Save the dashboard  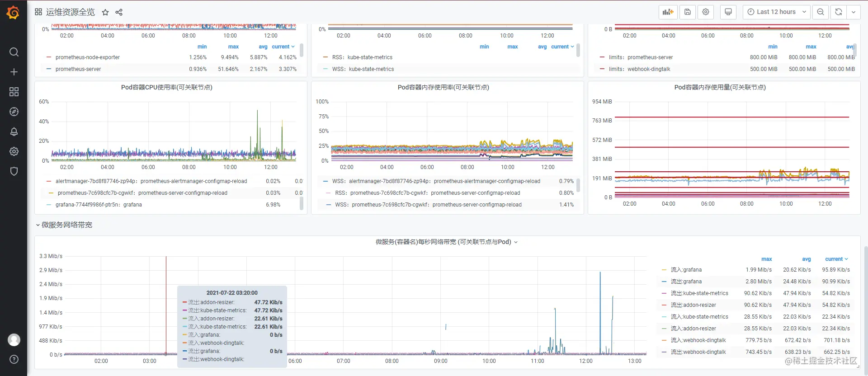688,12
